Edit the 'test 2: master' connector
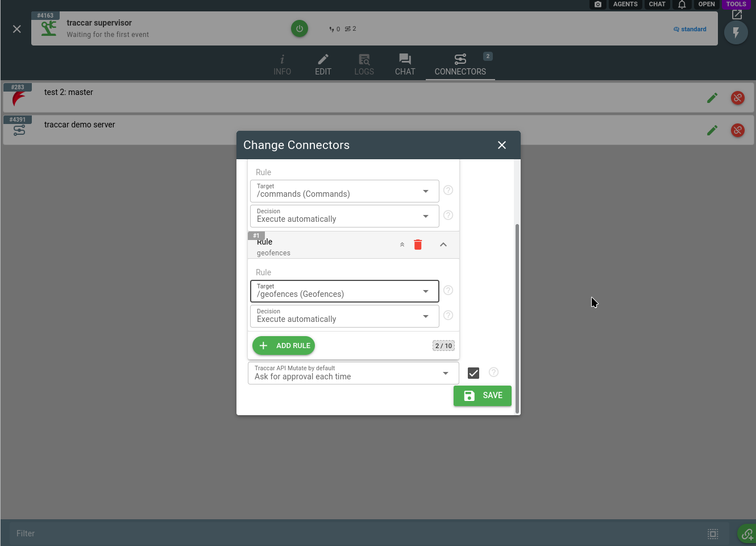756x546 pixels. tap(712, 98)
